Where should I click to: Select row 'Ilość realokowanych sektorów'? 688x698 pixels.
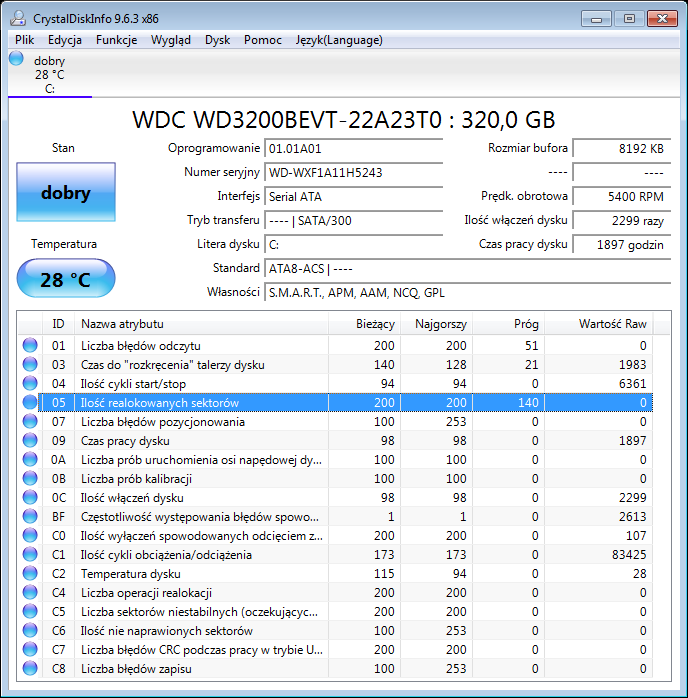(335, 402)
